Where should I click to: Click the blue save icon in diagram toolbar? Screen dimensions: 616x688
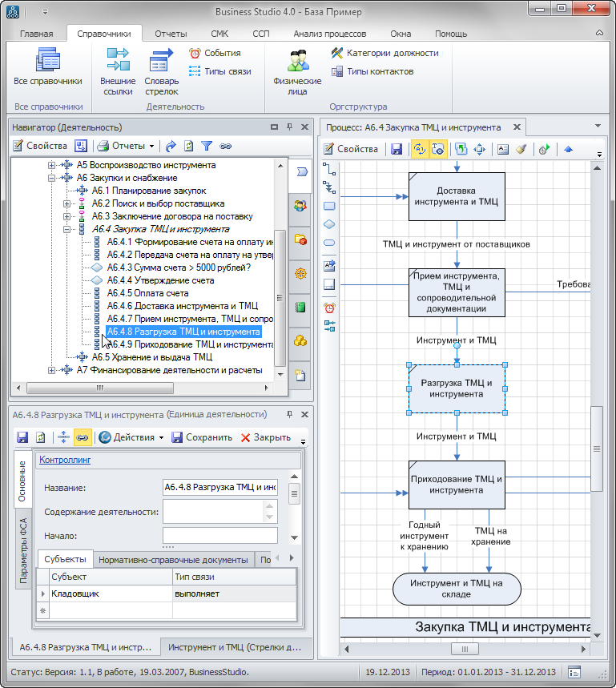coord(396,149)
